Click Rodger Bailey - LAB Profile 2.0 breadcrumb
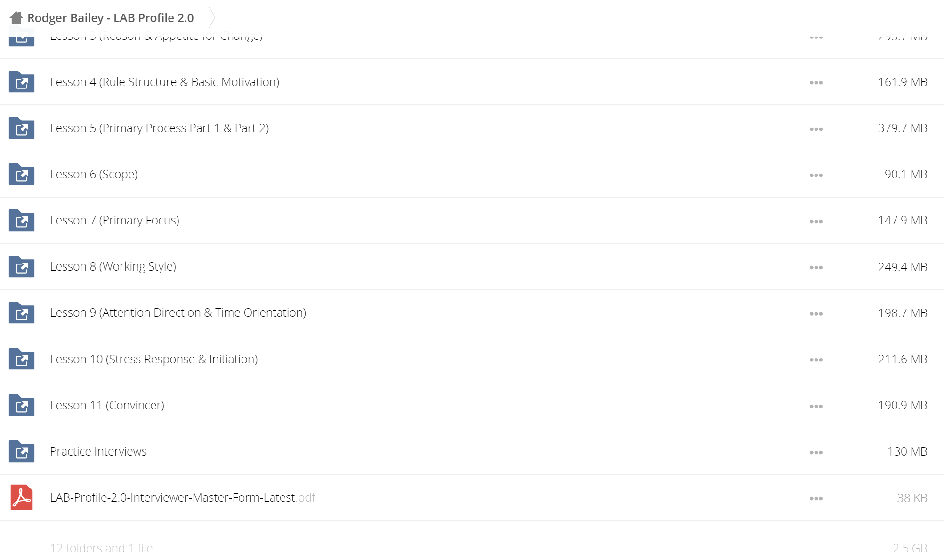The image size is (944, 560). 111,18
